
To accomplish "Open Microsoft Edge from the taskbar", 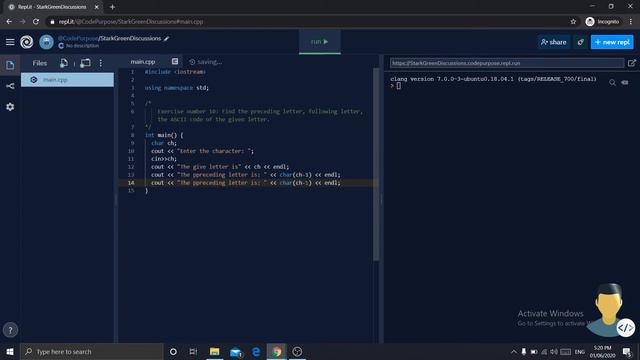I will click(x=256, y=351).
